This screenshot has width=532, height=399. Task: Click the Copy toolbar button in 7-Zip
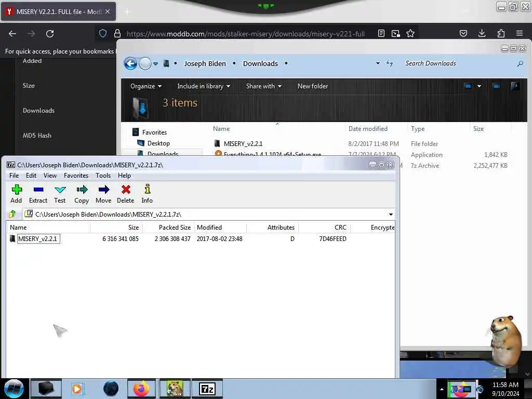pyautogui.click(x=82, y=194)
